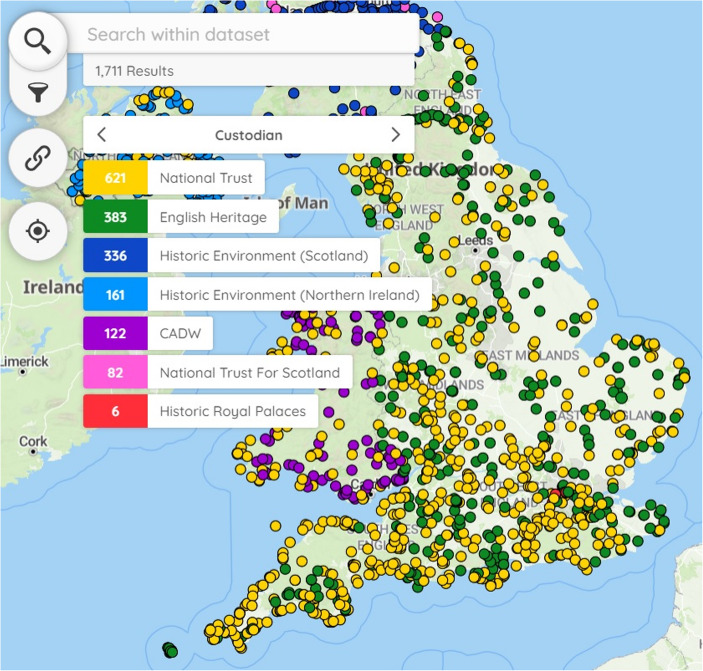Click the green marker on the Isles of Scilly
The width and height of the screenshot is (703, 671).
[170, 650]
